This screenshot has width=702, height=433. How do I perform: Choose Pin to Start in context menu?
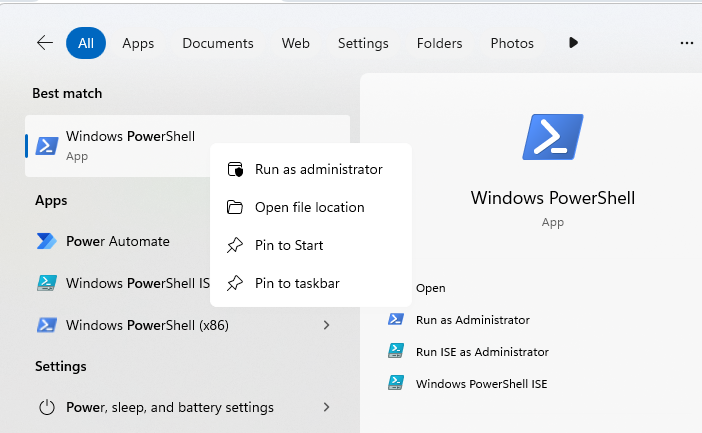click(x=311, y=245)
